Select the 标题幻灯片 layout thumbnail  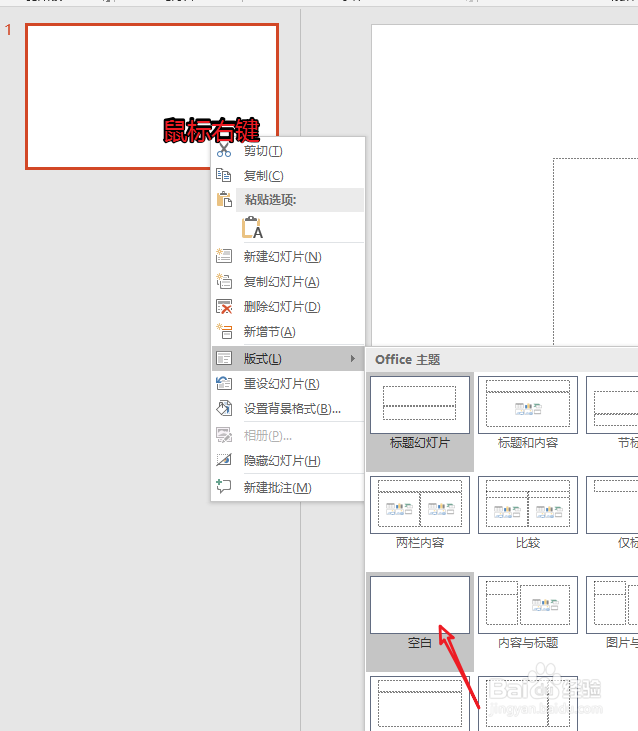[420, 405]
